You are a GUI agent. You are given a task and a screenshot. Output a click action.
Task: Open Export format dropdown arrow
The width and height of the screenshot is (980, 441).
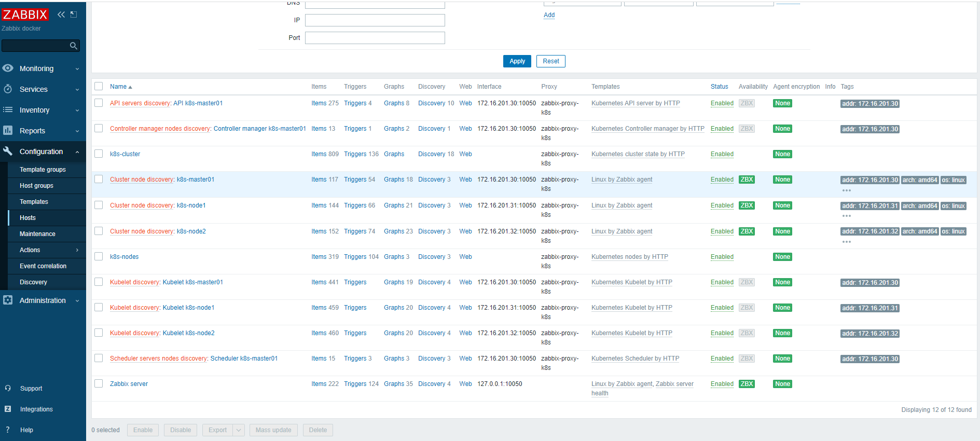pos(239,430)
